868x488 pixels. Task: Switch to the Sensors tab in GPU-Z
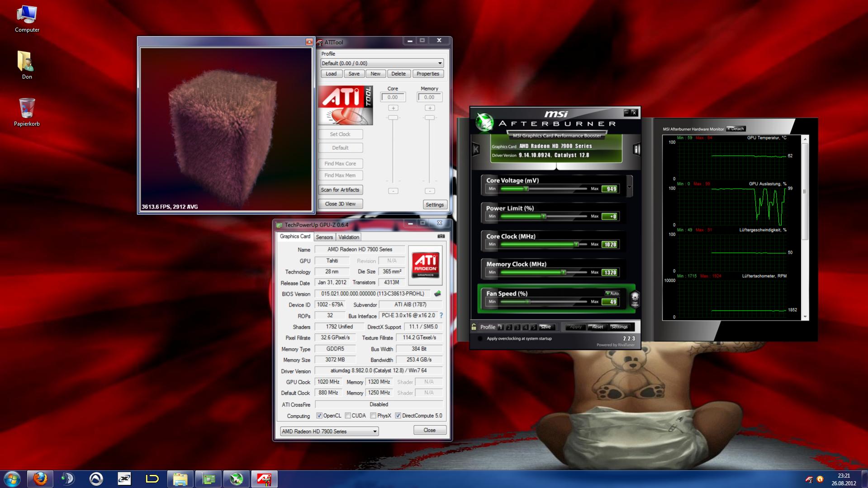click(324, 237)
